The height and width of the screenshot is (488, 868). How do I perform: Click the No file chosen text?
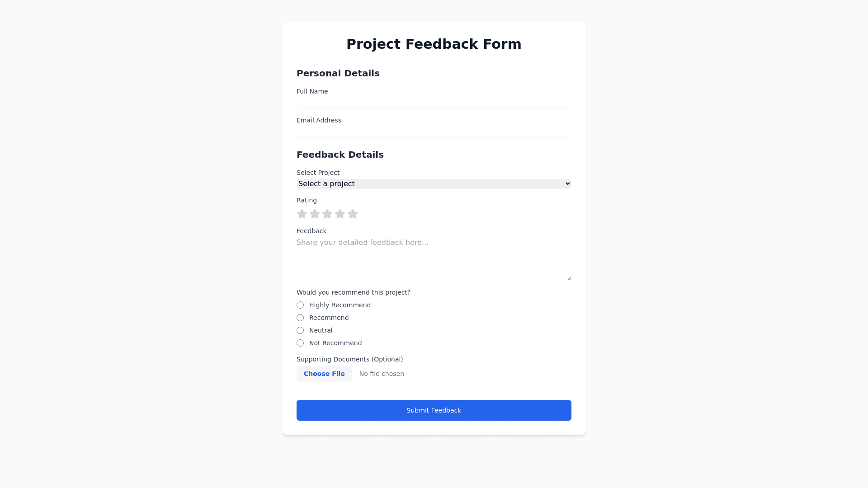point(382,374)
